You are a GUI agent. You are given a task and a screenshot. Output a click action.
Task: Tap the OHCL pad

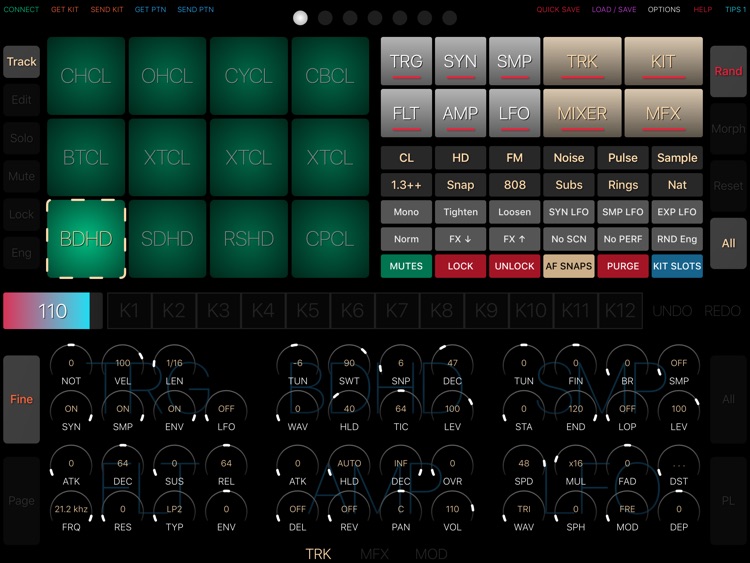pos(167,76)
